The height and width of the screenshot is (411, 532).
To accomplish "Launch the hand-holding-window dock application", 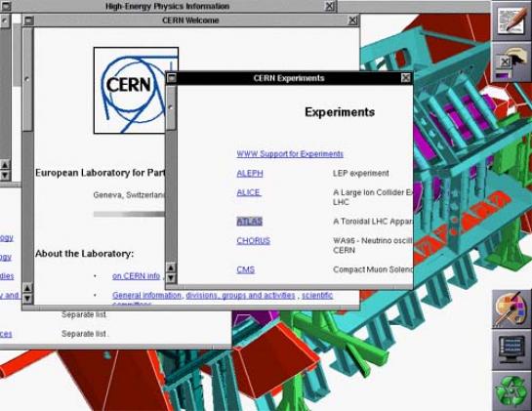I will coord(512,62).
